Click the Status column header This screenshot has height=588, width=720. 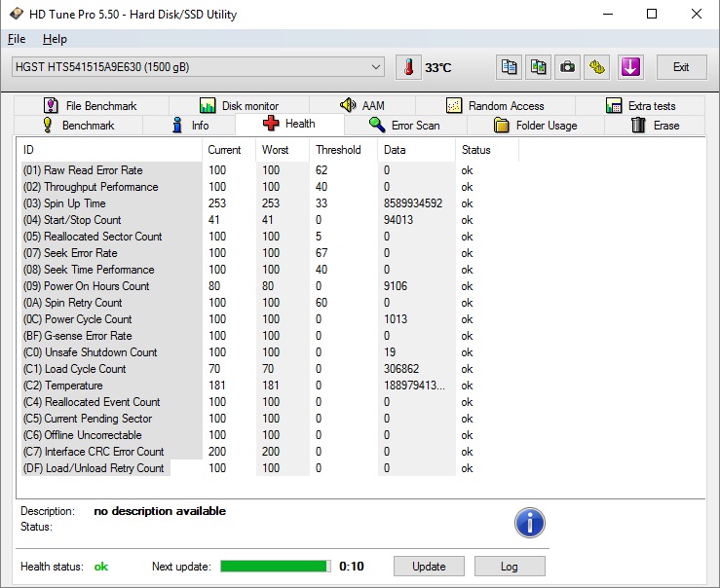(x=487, y=150)
